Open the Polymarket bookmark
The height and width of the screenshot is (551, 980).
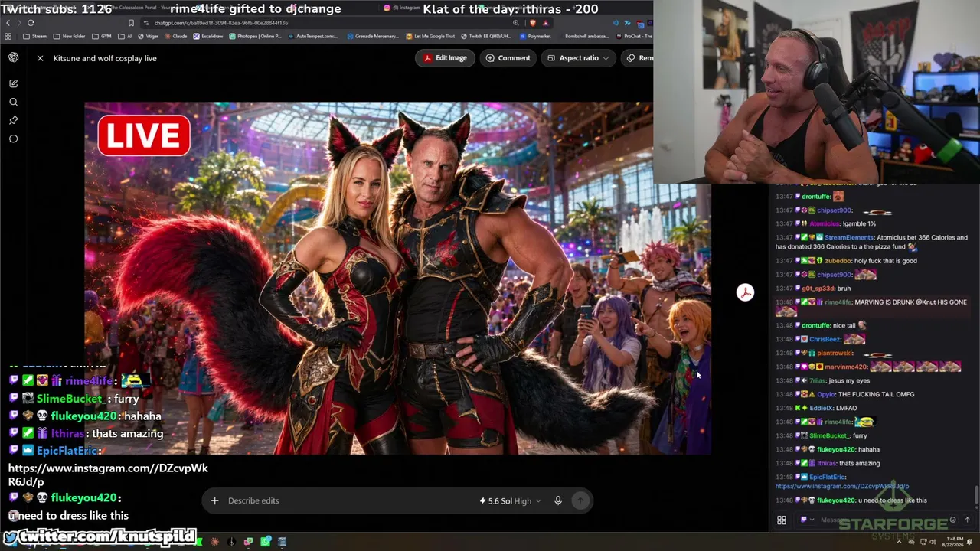point(534,36)
